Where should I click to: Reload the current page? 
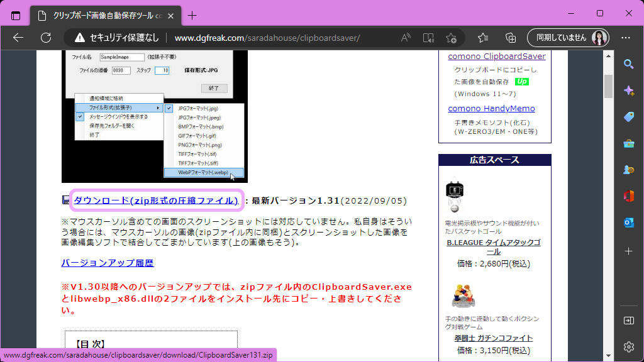(x=45, y=38)
